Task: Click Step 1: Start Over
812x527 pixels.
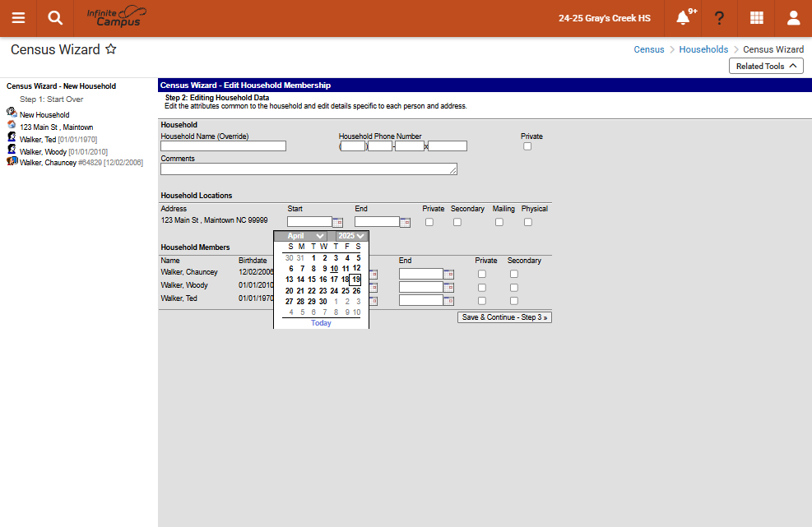Action: coord(51,99)
